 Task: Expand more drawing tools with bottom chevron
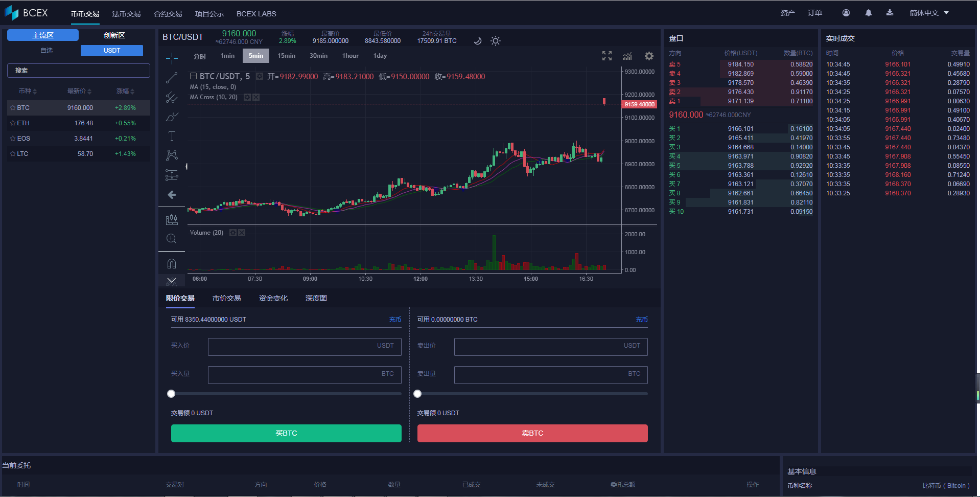172,281
